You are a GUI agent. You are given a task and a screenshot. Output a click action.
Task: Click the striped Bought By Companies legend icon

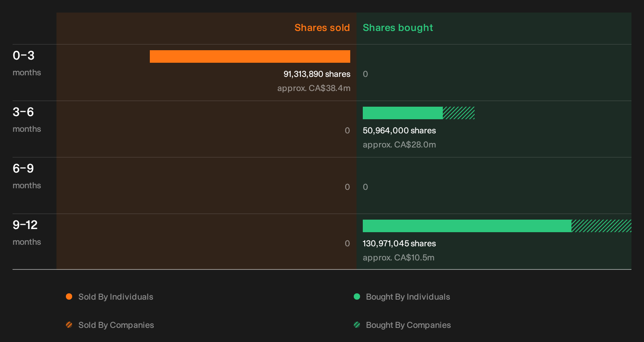point(357,325)
